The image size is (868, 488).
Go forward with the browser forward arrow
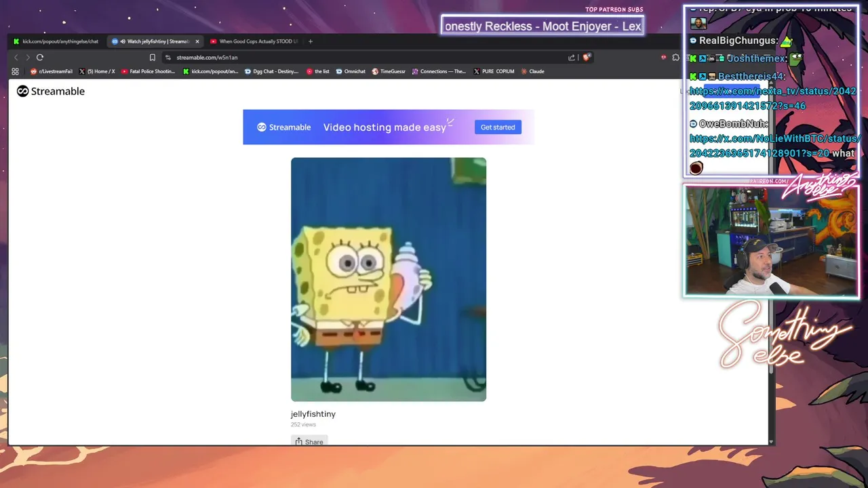tap(28, 58)
